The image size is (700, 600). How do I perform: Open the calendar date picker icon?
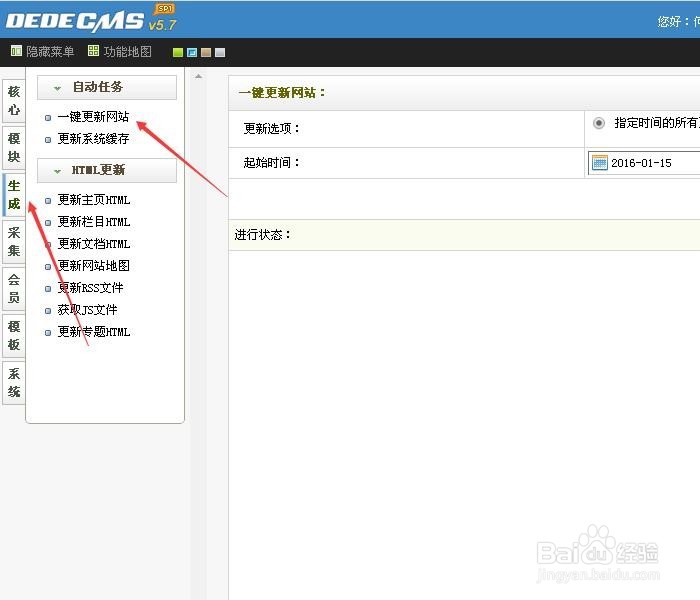[600, 163]
